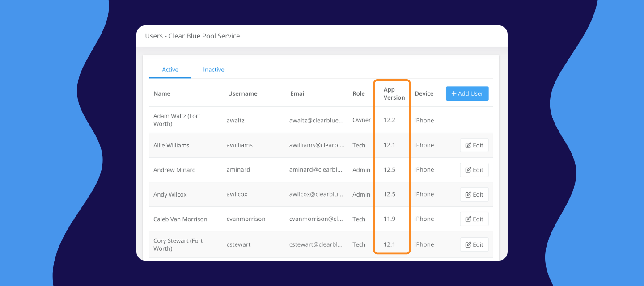Click email starting with cstewart@clearbl
The height and width of the screenshot is (286, 644).
click(x=317, y=244)
